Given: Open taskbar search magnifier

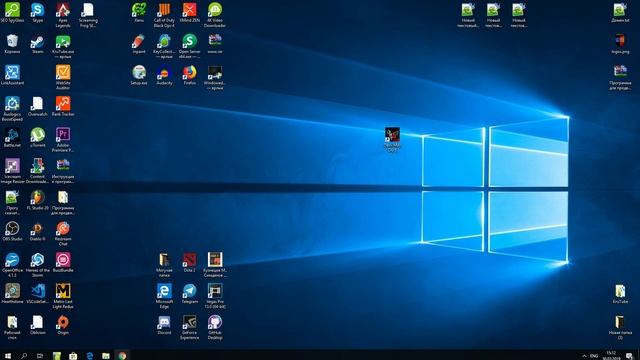Looking at the screenshot, I should [x=24, y=356].
